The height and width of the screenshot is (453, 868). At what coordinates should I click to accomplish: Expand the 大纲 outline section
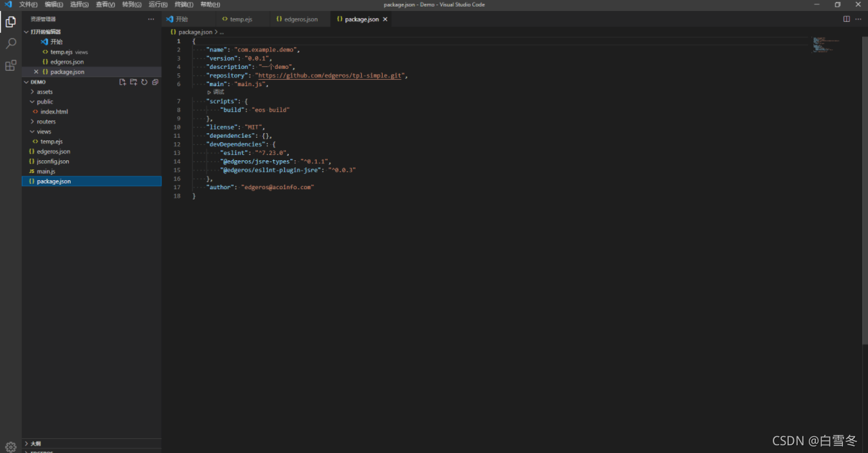pos(91,443)
